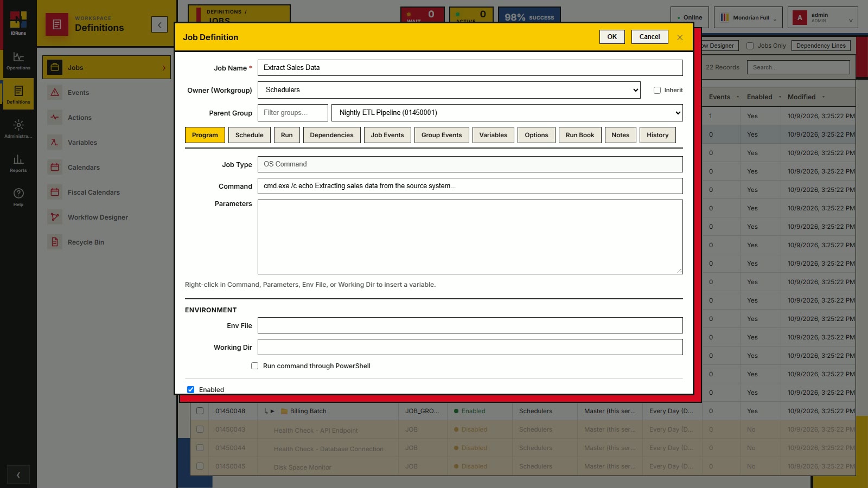Image resolution: width=868 pixels, height=488 pixels.
Task: Expand the Billing Batch group row
Action: 272,411
